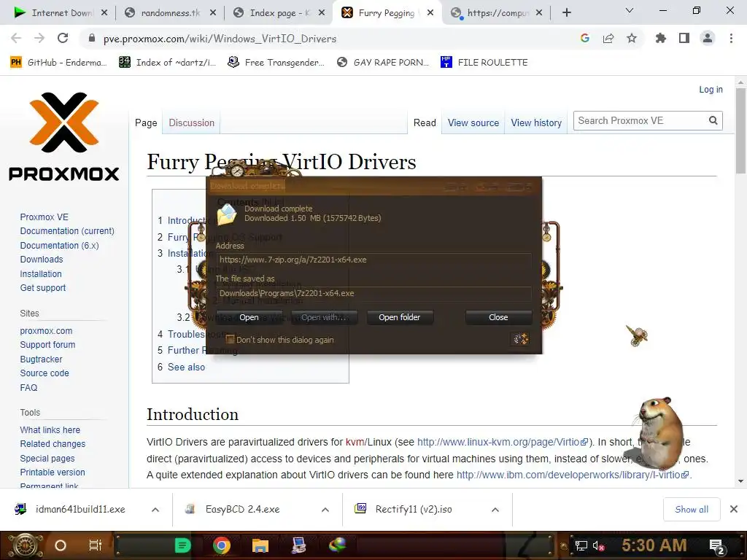Viewport: 747px width, 560px height.
Task: Switch to Chrome from the taskbar
Action: pyautogui.click(x=222, y=545)
